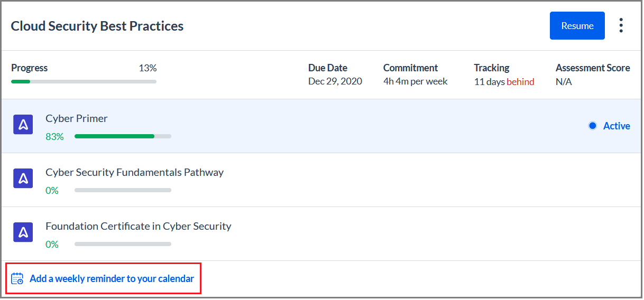
Task: Click the Cyber Security Fundamentals Pathway icon
Action: (x=23, y=179)
